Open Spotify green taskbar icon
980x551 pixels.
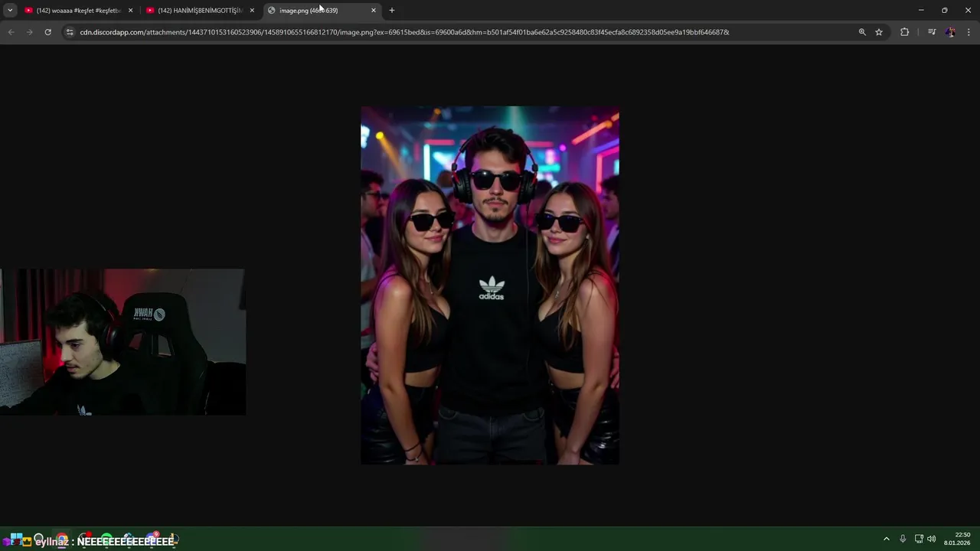tap(106, 540)
